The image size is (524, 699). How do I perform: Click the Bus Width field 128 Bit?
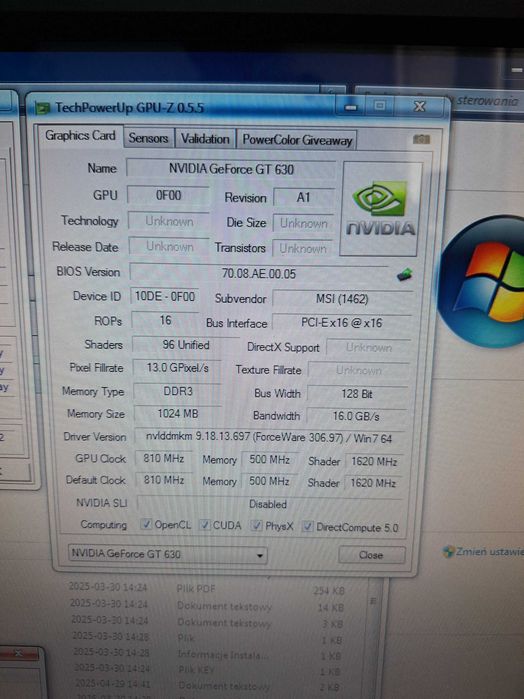pos(357,394)
